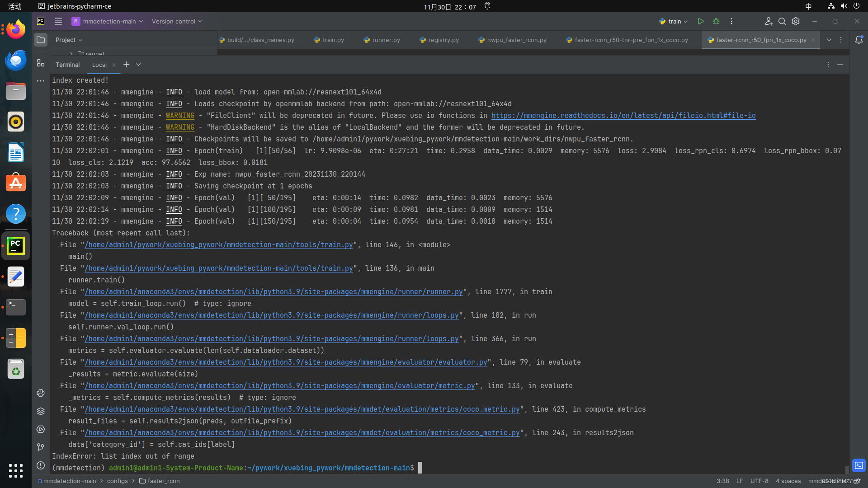Screen dimensions: 868x488
Task: Toggle the Terminal tool window button
Action: 859,465
